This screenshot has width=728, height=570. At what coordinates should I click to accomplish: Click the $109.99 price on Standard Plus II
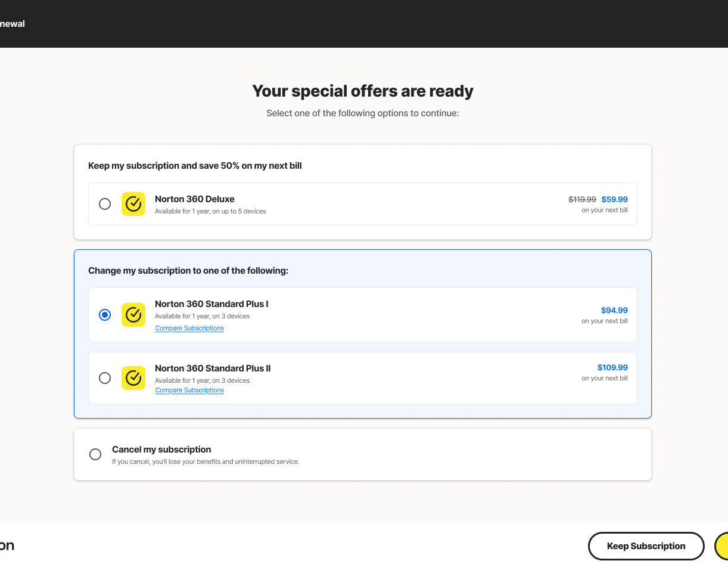click(x=612, y=368)
